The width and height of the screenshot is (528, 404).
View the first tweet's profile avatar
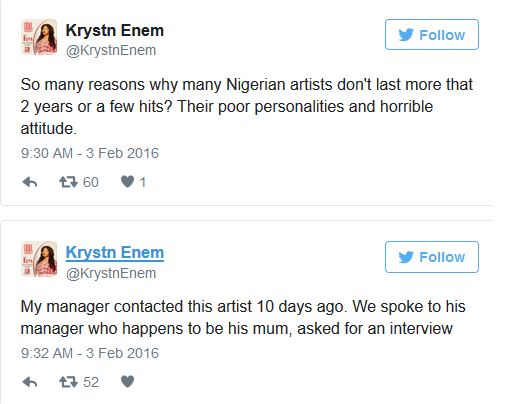[39, 37]
